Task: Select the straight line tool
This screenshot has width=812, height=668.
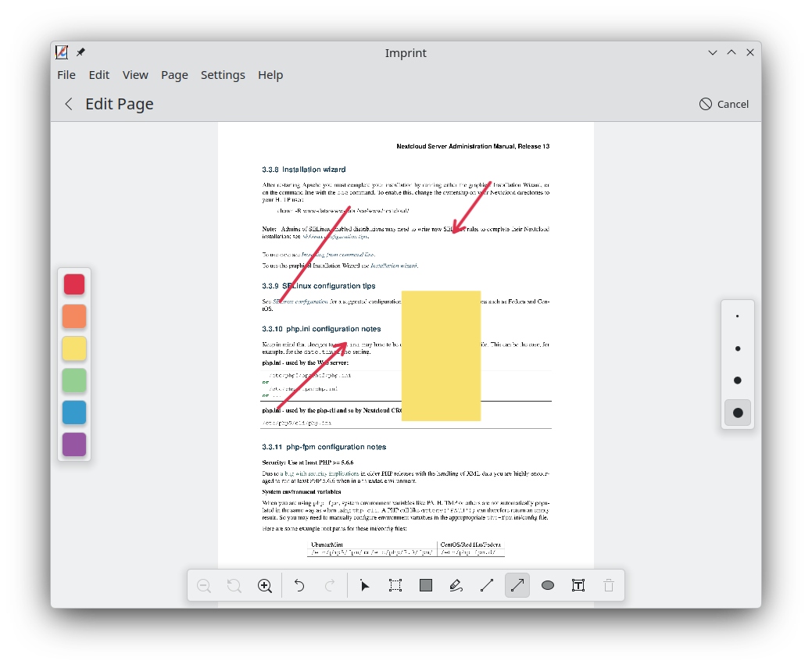Action: tap(487, 586)
